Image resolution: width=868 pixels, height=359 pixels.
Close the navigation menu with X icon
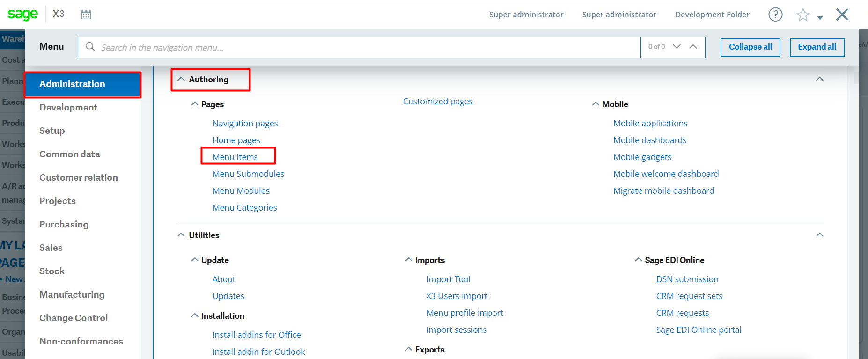pyautogui.click(x=842, y=15)
